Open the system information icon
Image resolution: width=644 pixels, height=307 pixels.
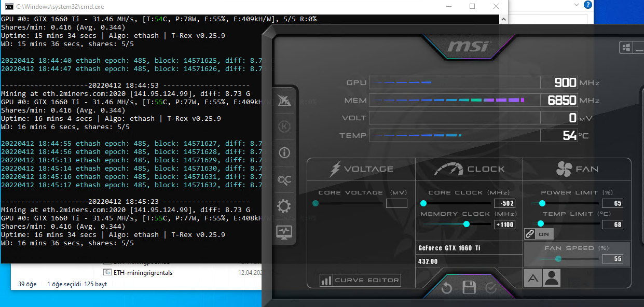(x=284, y=153)
